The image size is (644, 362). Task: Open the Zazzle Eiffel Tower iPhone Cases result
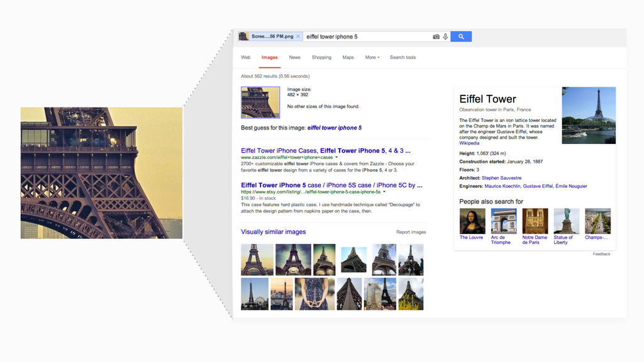pos(326,151)
